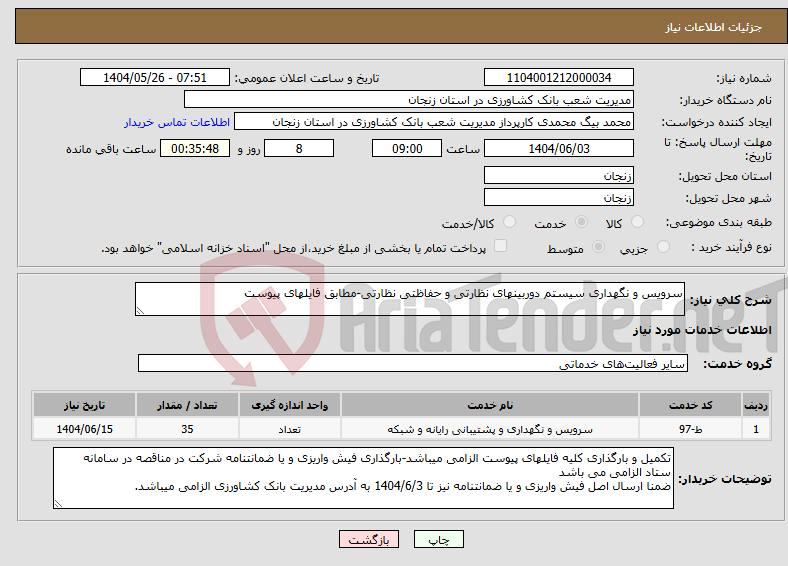Select the خدمت radio button
Screen dimensions: 788x566
coord(581,222)
